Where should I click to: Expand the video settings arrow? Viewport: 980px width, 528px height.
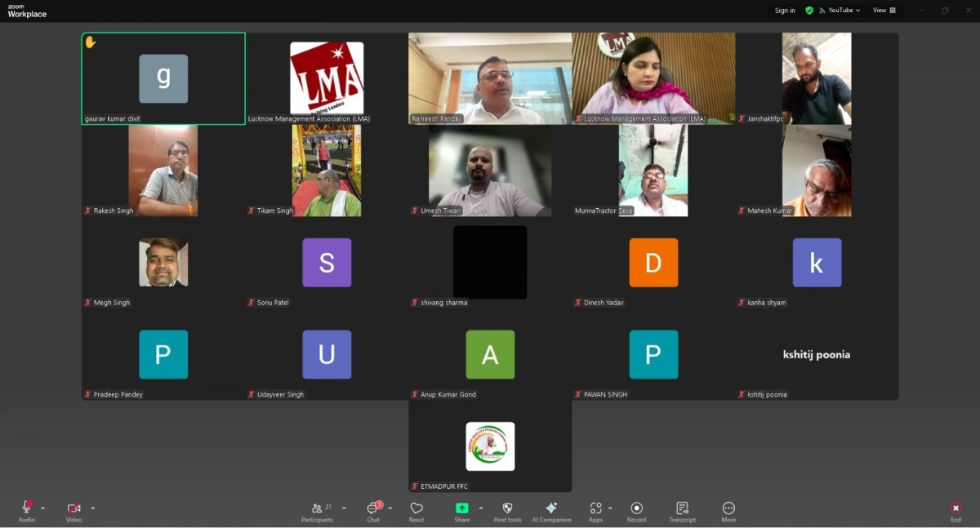92,508
